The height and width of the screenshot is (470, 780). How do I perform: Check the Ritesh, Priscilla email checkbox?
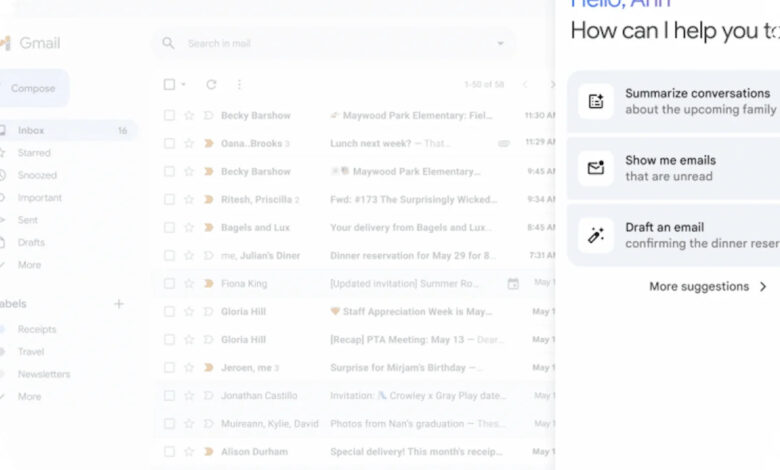pos(169,199)
